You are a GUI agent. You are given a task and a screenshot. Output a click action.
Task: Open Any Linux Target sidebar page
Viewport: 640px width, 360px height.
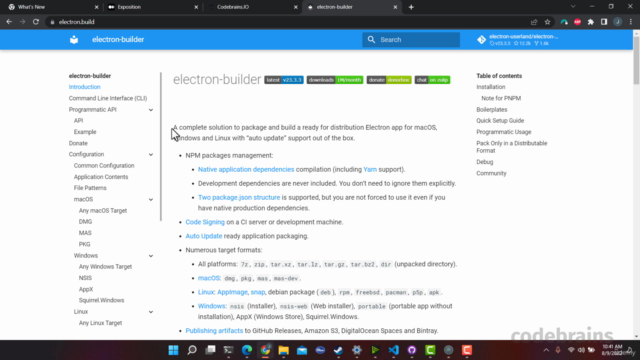[100, 323]
